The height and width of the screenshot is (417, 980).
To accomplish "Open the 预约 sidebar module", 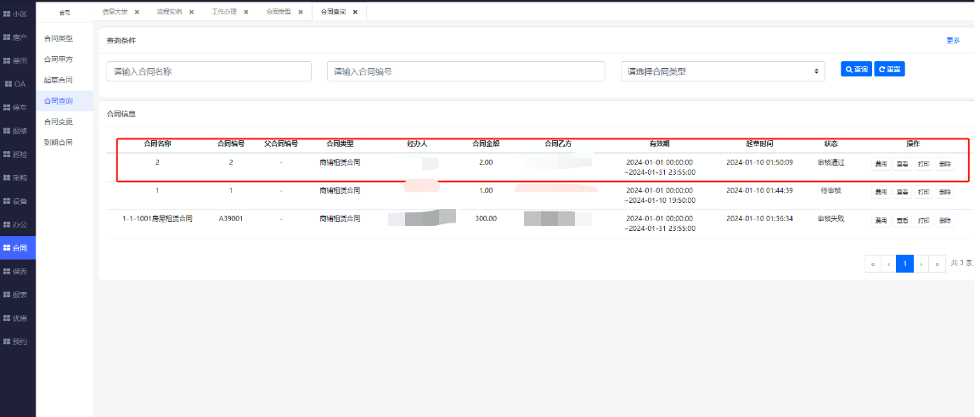I will pyautogui.click(x=17, y=341).
